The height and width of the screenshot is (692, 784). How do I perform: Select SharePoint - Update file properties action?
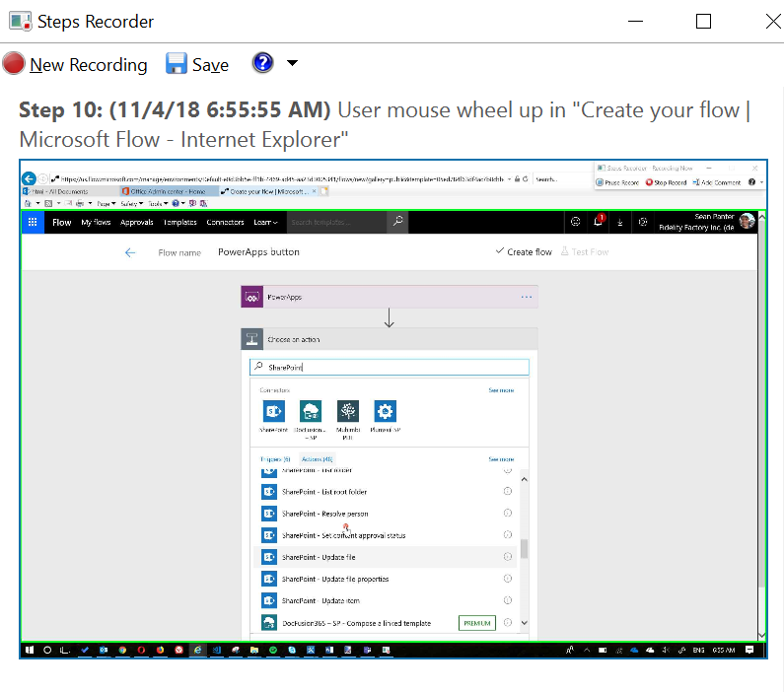click(x=387, y=579)
